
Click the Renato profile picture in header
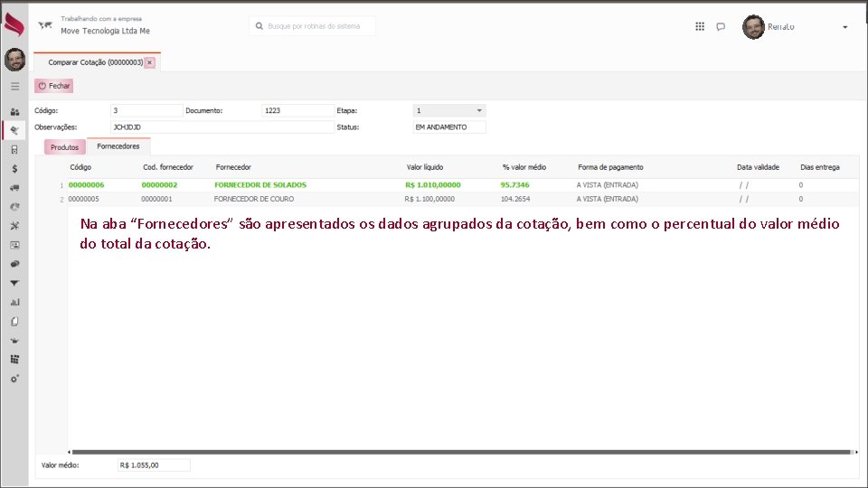[x=753, y=26]
